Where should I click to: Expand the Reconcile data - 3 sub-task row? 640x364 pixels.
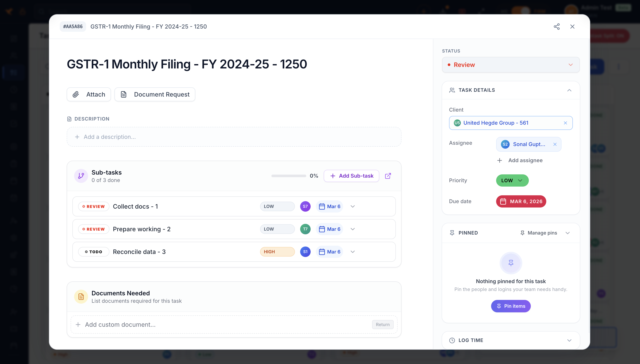tap(352, 252)
